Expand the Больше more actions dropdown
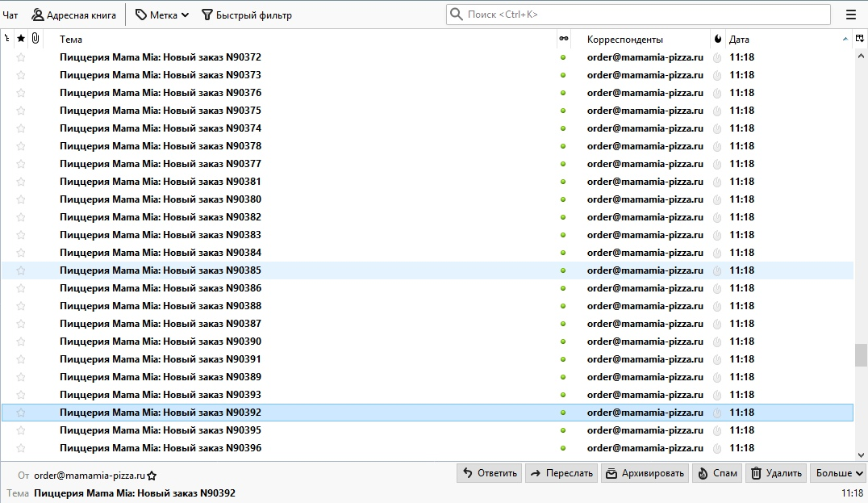Screen dimensions: 868x503 coord(839,473)
